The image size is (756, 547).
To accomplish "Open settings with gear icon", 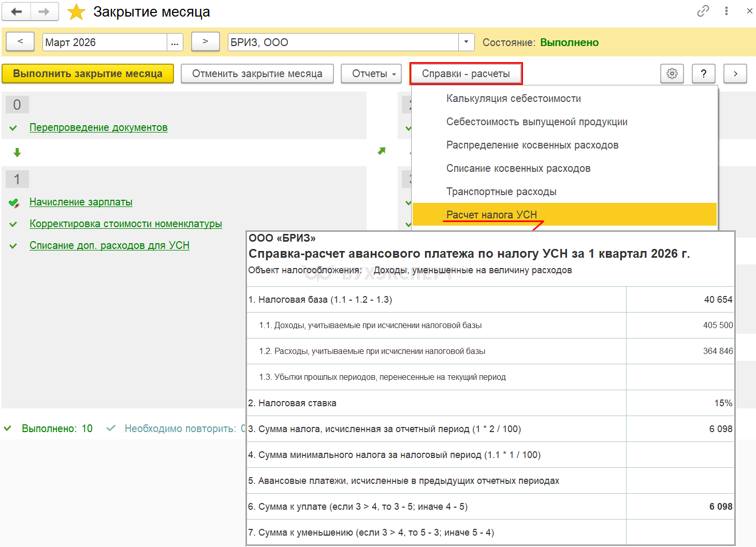I will pos(672,73).
